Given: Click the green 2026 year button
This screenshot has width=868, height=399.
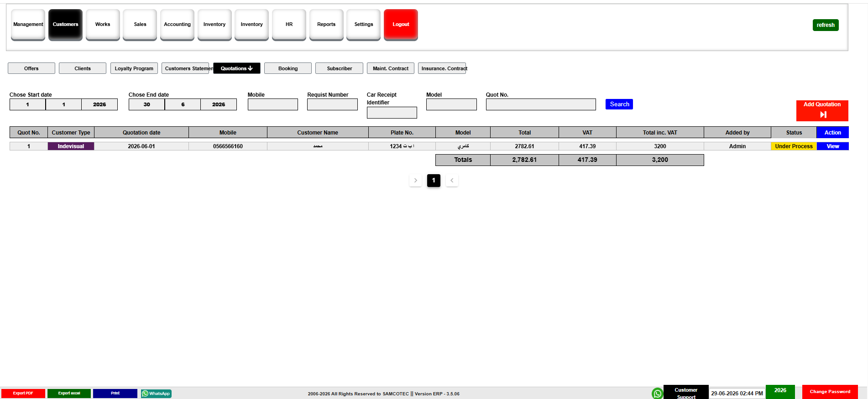Looking at the screenshot, I should tap(780, 392).
